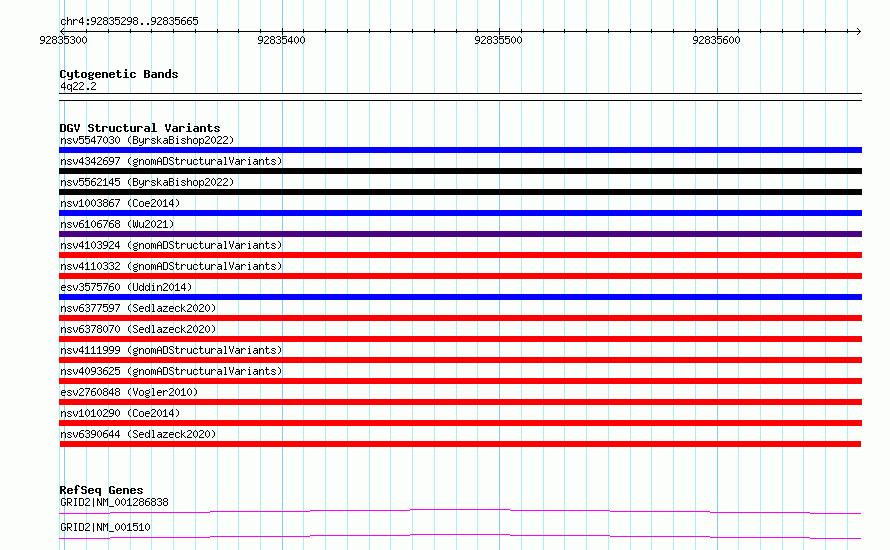Click the nsv6390644 (Sedlazeck2020) label
This screenshot has height=550, width=890.
[x=138, y=434]
